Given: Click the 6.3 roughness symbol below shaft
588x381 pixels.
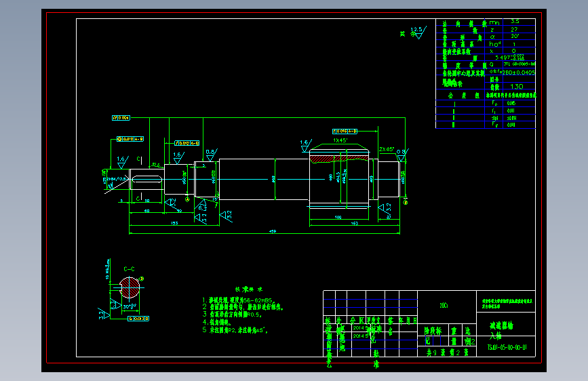Looking at the screenshot, I should (201, 206).
